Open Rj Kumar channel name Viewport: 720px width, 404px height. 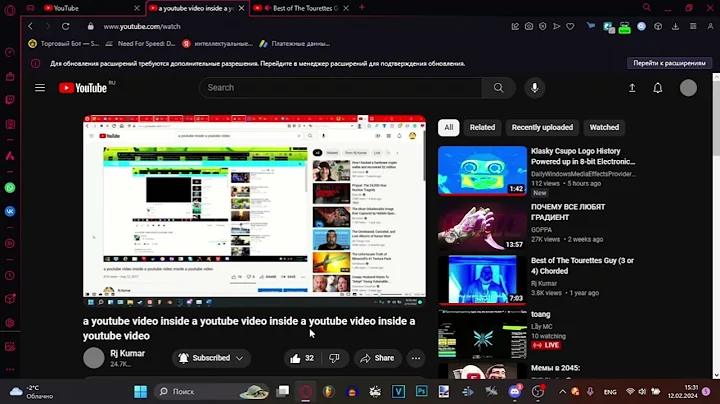point(127,353)
